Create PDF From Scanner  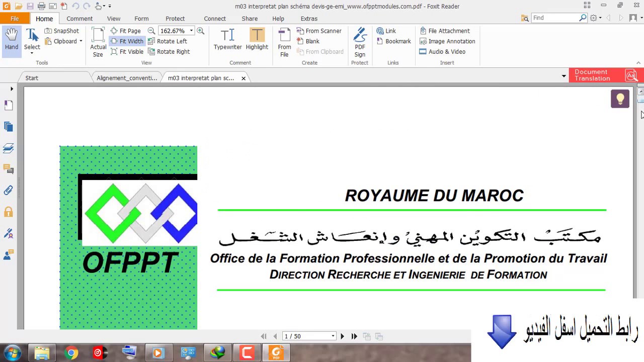coord(319,31)
